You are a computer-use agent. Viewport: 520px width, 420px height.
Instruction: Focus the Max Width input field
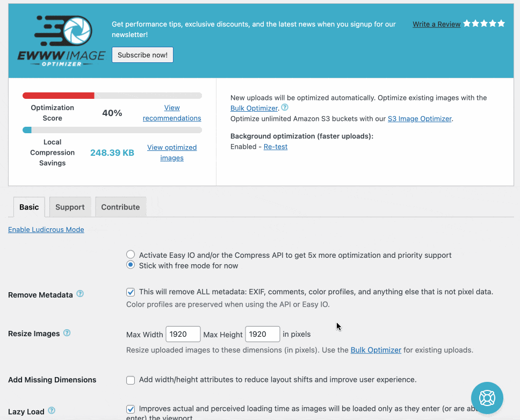pyautogui.click(x=183, y=334)
